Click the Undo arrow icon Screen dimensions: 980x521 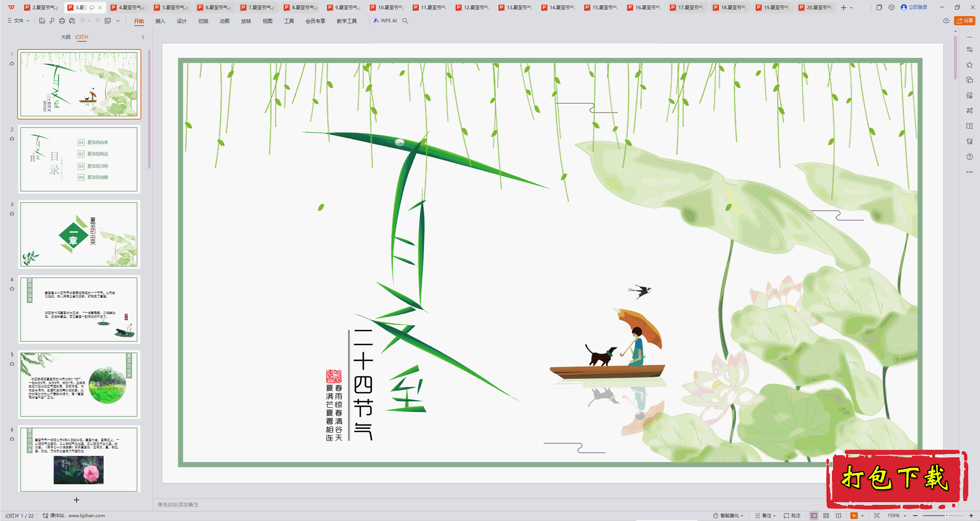(82, 21)
